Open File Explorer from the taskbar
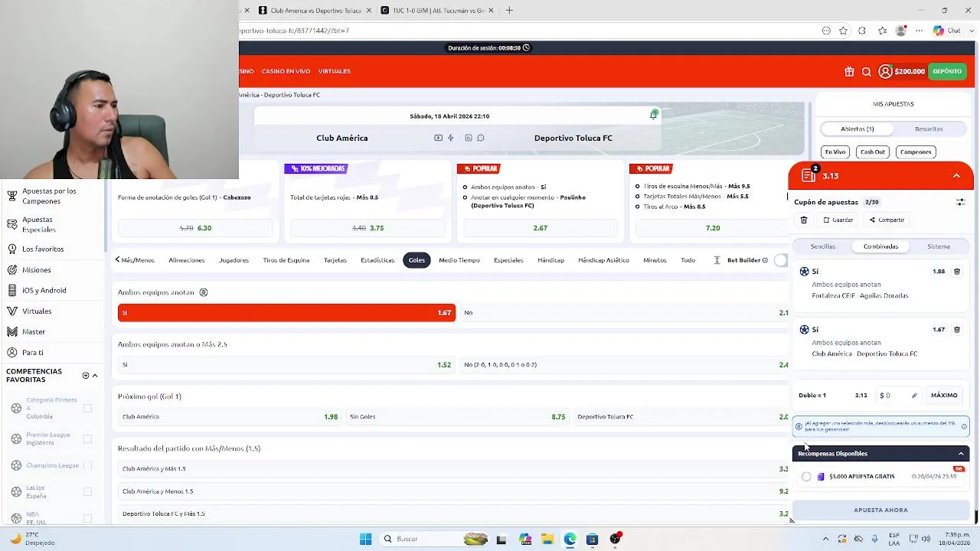Screen dimensions: 980x551 547,539
